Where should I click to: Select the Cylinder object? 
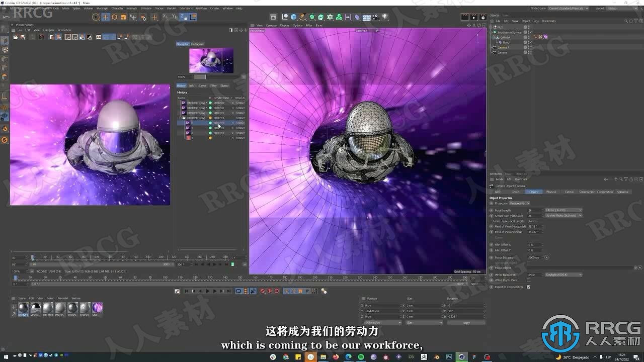(x=505, y=37)
